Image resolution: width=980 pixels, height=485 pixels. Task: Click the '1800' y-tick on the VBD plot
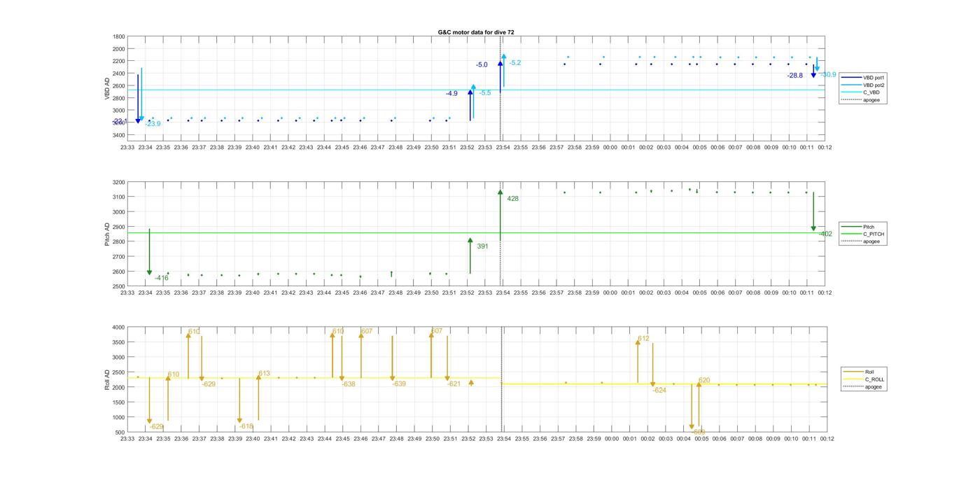[x=119, y=37]
